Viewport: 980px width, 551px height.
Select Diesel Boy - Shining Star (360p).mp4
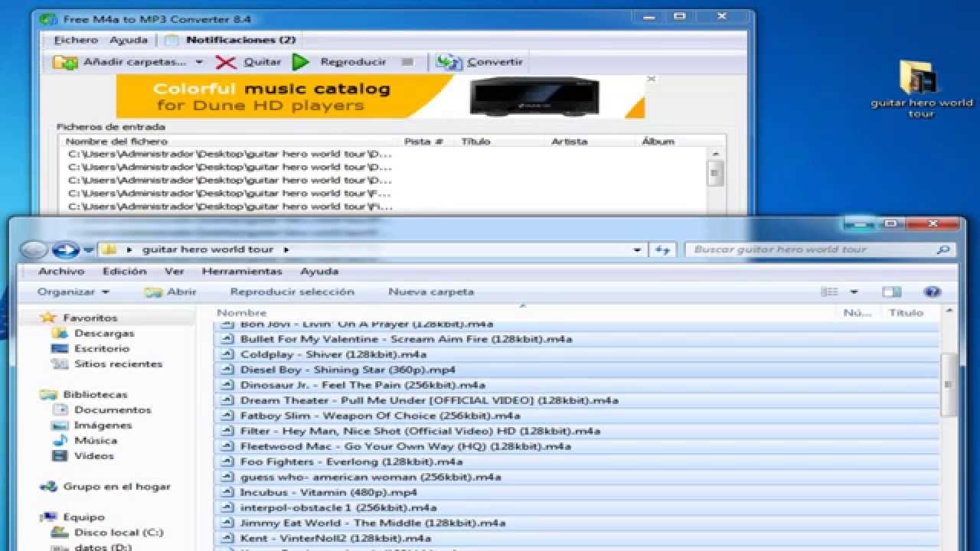click(348, 370)
